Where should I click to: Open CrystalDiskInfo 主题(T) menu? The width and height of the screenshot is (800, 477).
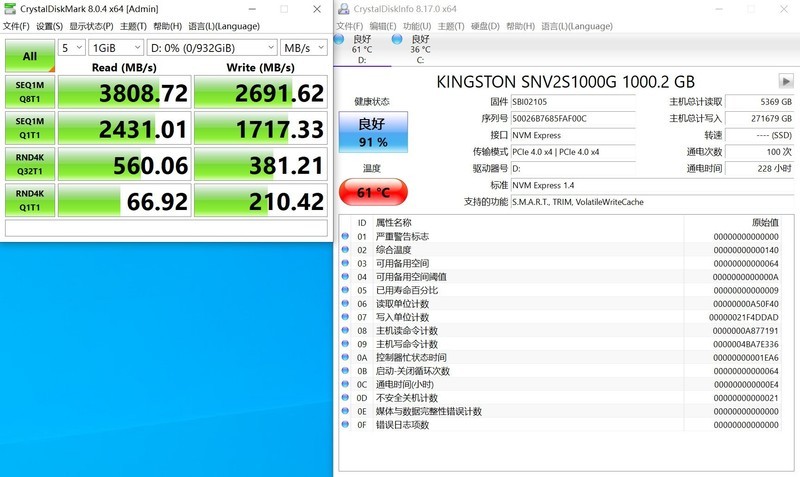451,26
